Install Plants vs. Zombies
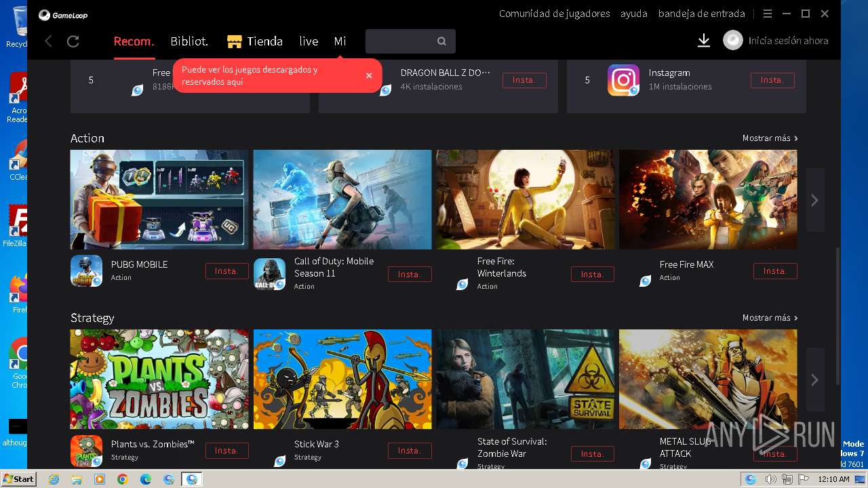Viewport: 868px width, 488px height. [x=226, y=451]
